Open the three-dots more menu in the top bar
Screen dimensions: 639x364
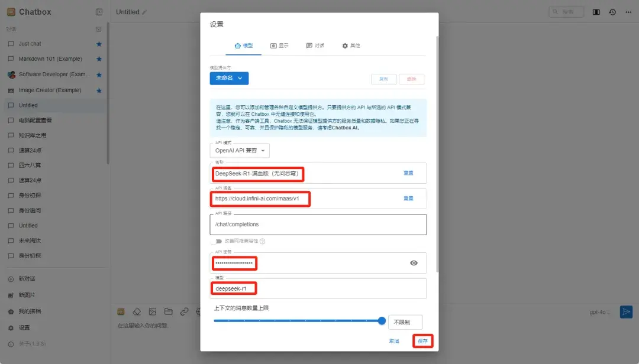click(x=628, y=12)
